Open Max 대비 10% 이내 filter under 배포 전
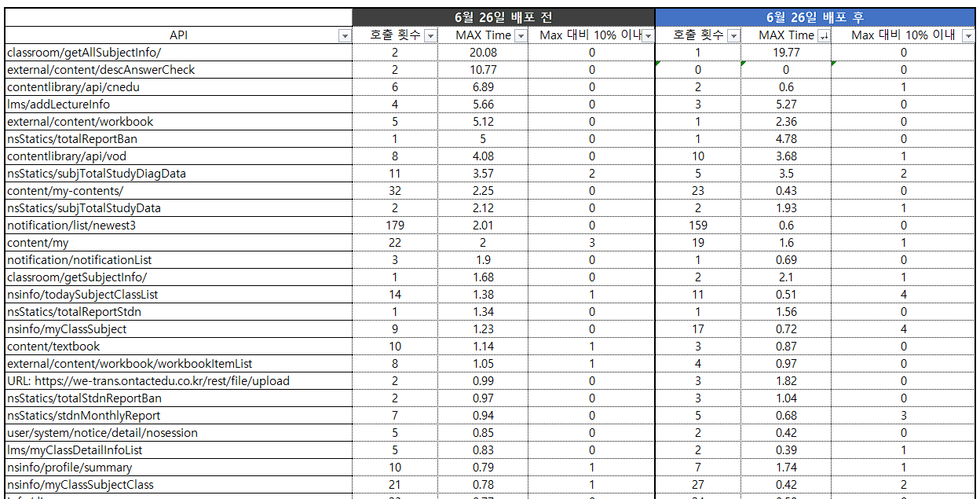 [649, 35]
